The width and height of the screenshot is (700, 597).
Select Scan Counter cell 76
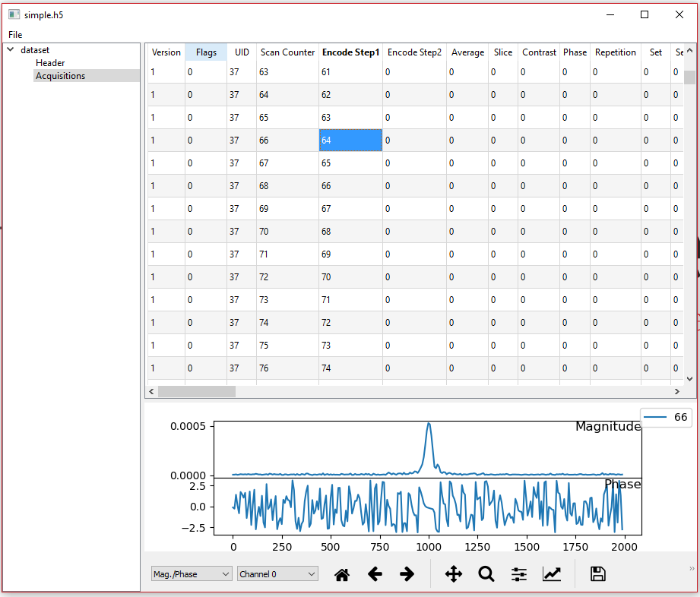tap(287, 368)
